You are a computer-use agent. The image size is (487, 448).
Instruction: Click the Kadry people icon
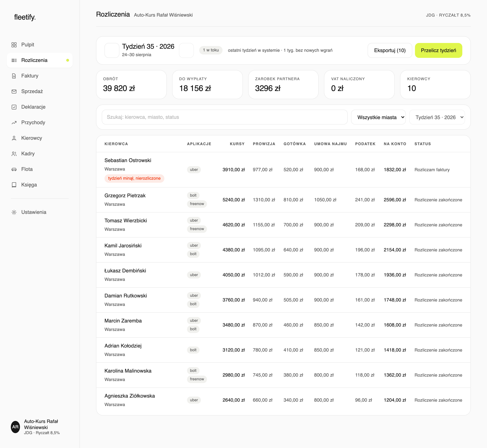coord(14,154)
